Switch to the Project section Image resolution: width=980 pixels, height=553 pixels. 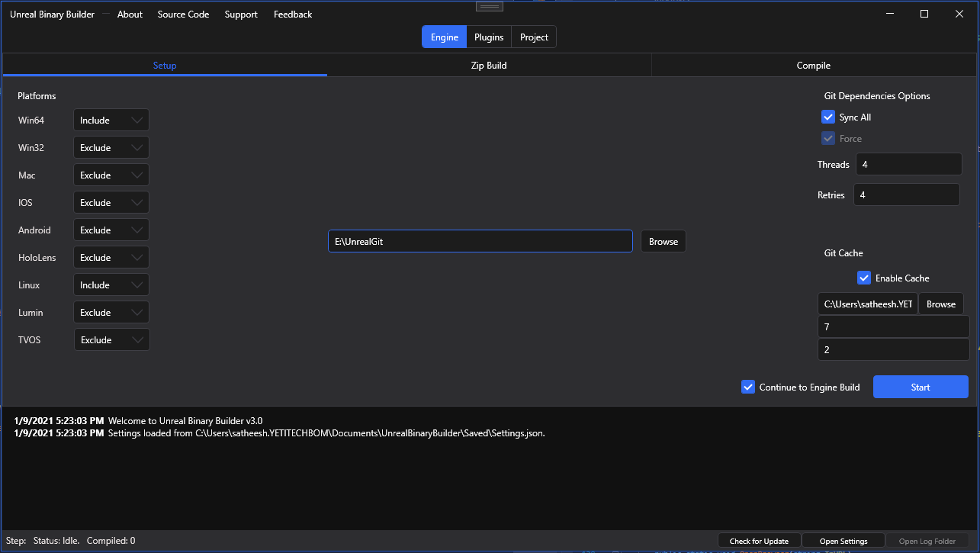[534, 37]
